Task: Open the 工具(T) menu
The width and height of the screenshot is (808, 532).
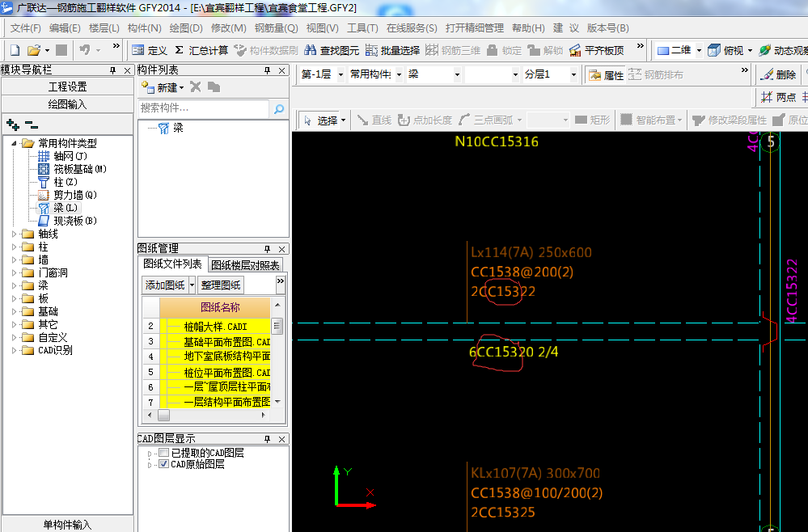Action: [x=362, y=27]
